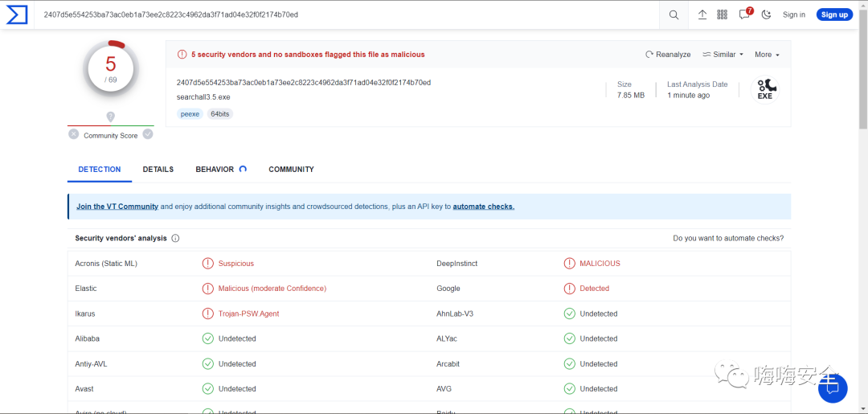
Task: Switch to the COMMUNITY tab
Action: click(x=291, y=170)
